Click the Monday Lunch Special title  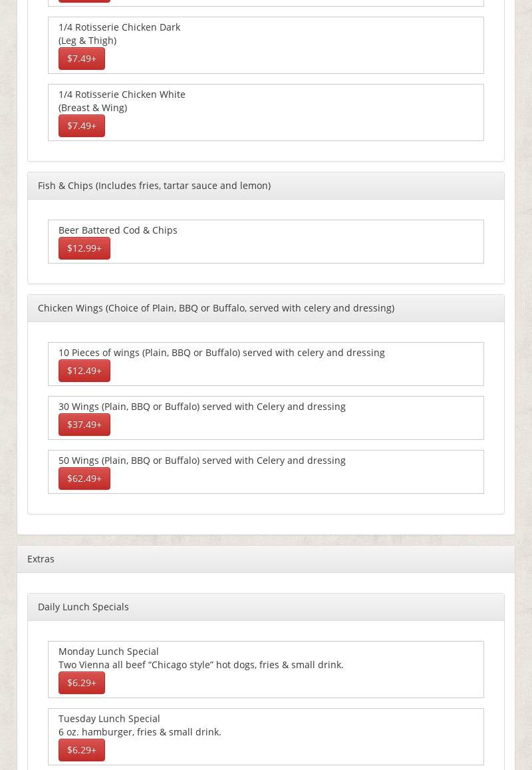(x=108, y=652)
